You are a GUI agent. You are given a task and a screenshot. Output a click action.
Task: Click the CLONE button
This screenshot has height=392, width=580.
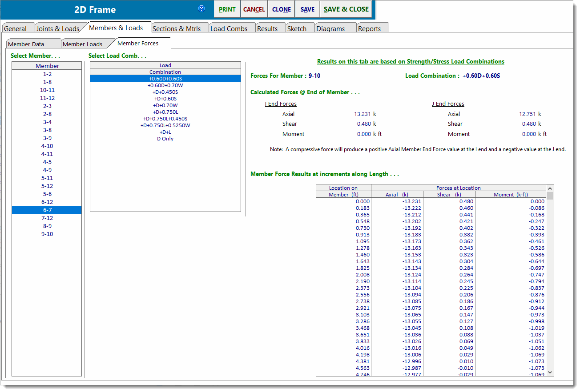pyautogui.click(x=282, y=9)
